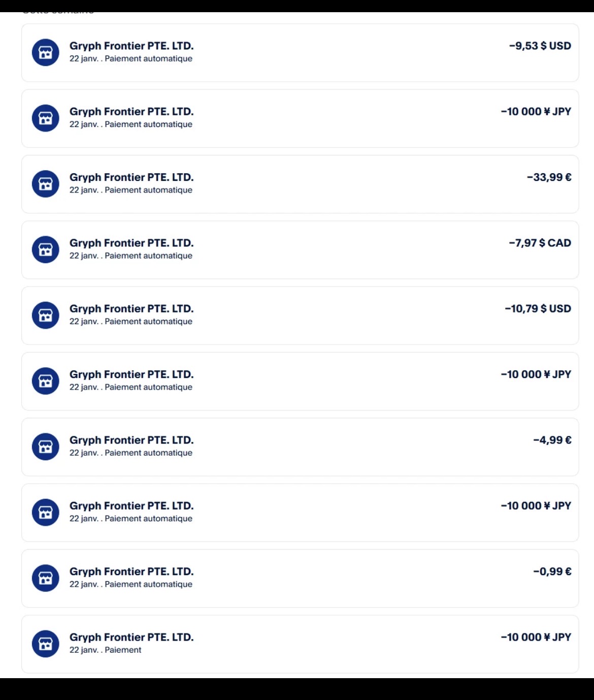Click store icon on the −33,99 € transaction
Viewport: 594px width, 700px height.
point(46,184)
